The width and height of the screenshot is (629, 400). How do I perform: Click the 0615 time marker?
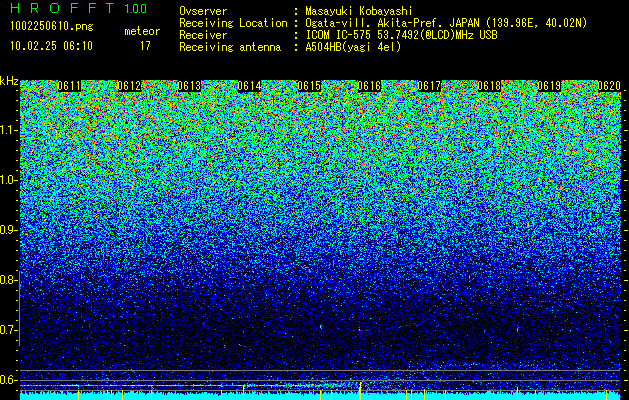click(x=309, y=86)
